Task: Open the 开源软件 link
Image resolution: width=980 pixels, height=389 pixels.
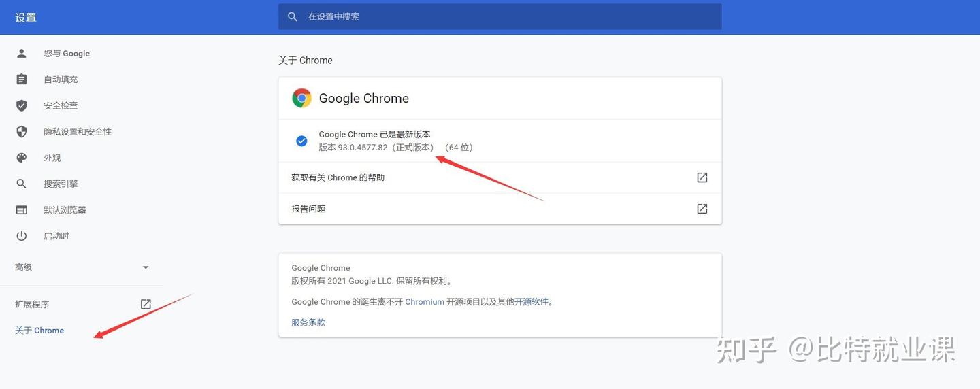Action: [532, 301]
